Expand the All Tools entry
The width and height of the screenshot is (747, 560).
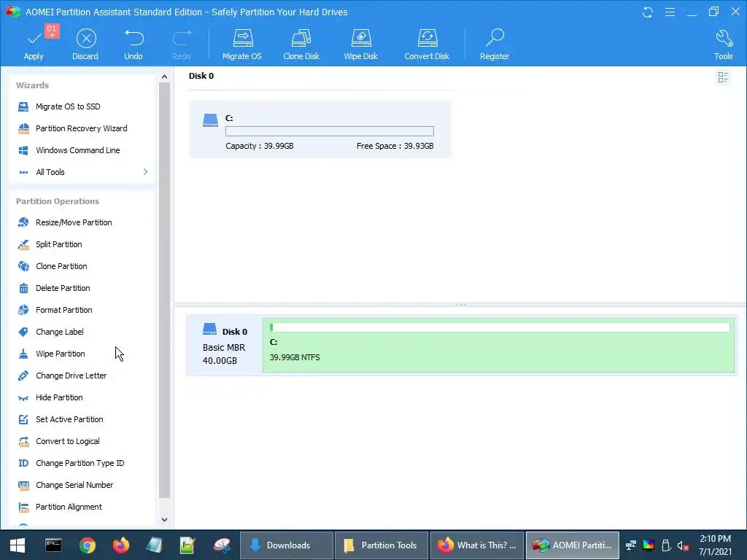pos(82,172)
